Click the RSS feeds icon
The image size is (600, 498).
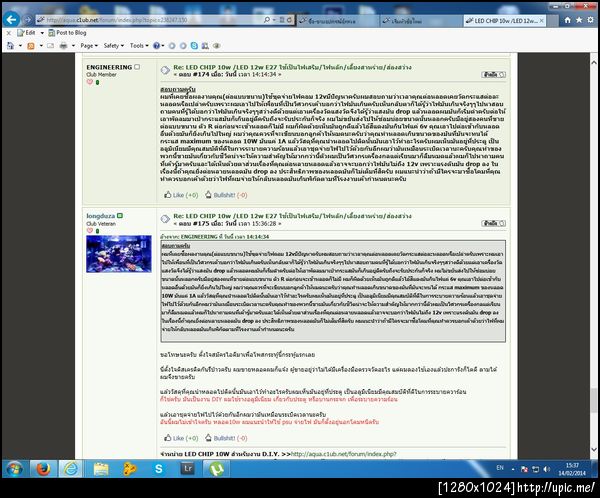(31, 46)
